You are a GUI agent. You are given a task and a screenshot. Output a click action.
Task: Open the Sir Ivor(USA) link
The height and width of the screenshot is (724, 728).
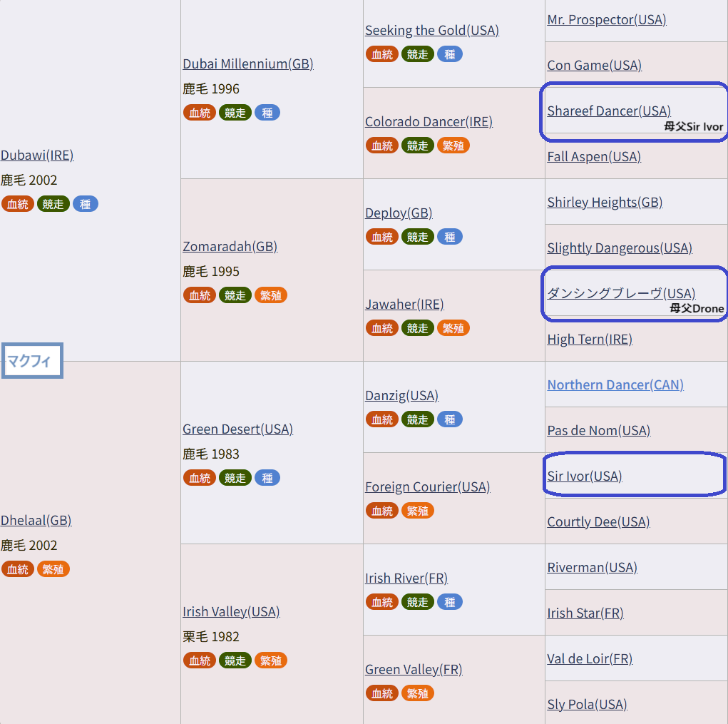click(584, 476)
